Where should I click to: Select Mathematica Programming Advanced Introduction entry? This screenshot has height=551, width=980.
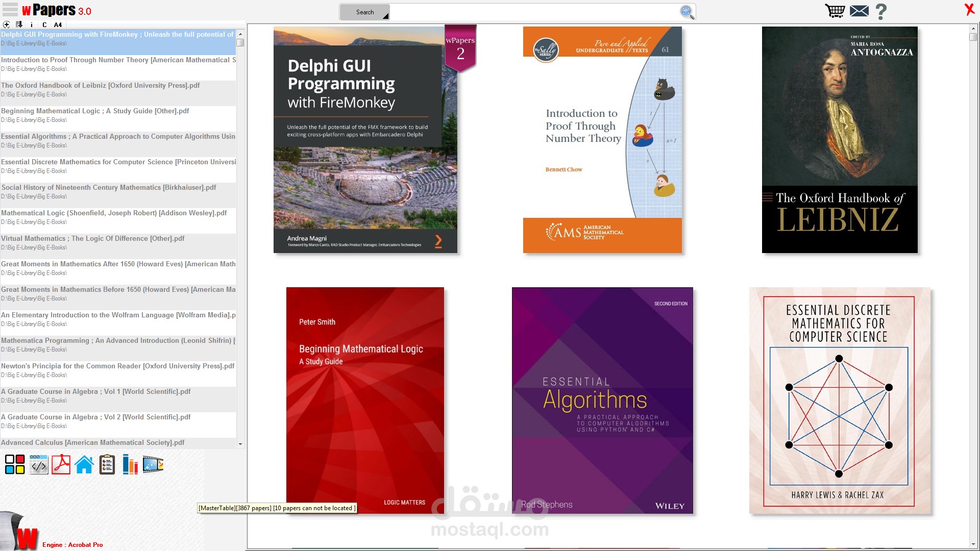pos(118,348)
